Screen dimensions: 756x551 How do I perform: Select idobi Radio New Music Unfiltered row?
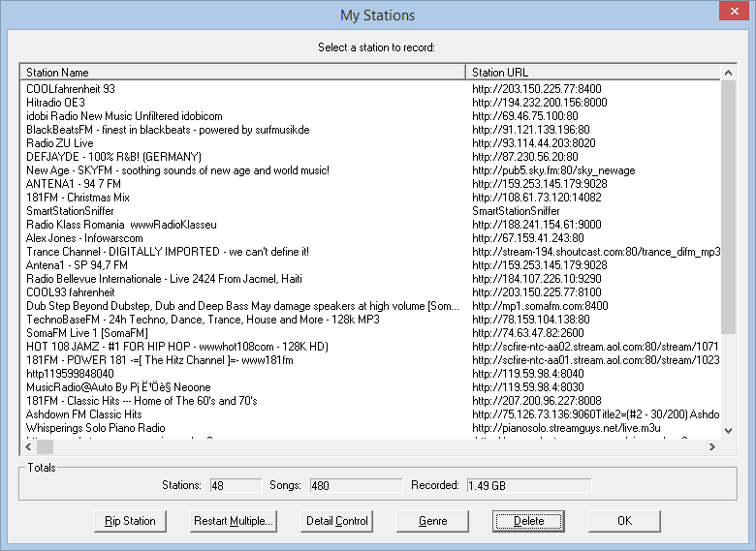click(x=124, y=116)
